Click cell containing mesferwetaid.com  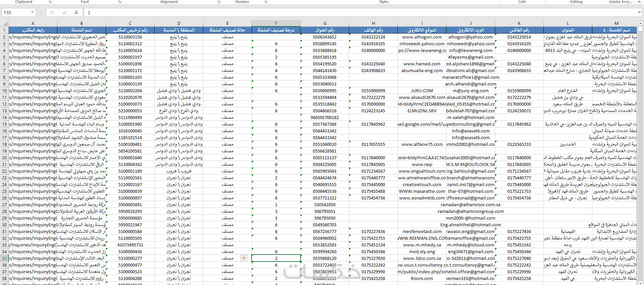(422, 231)
